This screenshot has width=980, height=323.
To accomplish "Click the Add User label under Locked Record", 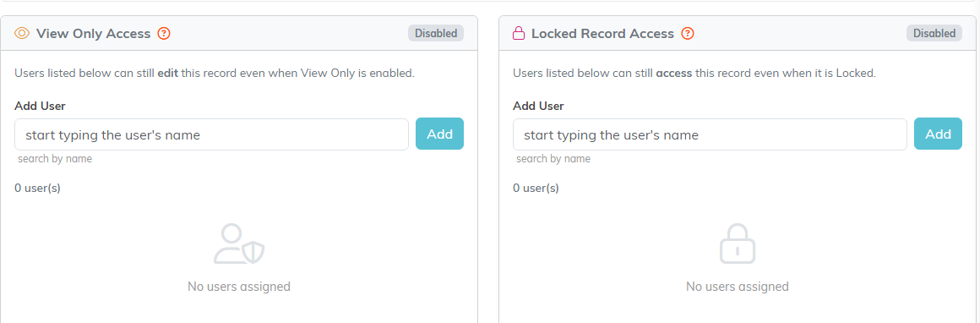I will pos(538,106).
